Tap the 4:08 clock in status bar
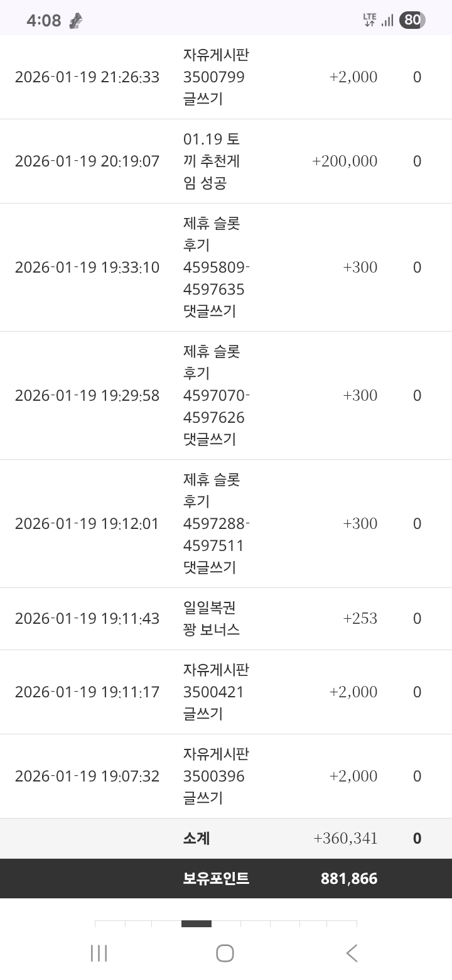452x980 pixels. 43,21
